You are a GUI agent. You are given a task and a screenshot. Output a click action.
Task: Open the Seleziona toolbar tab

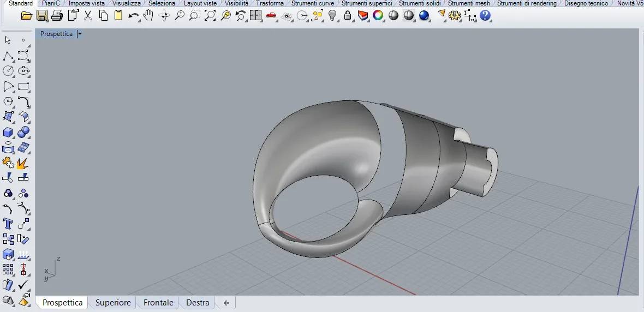click(x=162, y=3)
